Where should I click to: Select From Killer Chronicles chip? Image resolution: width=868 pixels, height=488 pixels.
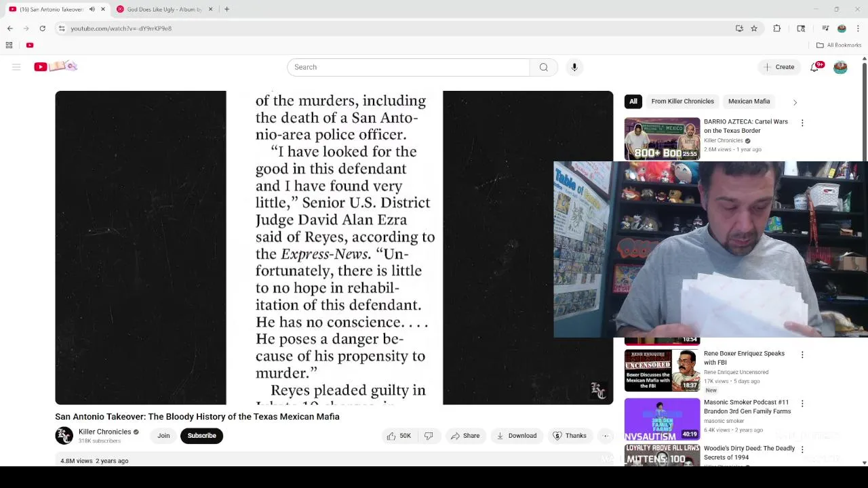pyautogui.click(x=682, y=101)
